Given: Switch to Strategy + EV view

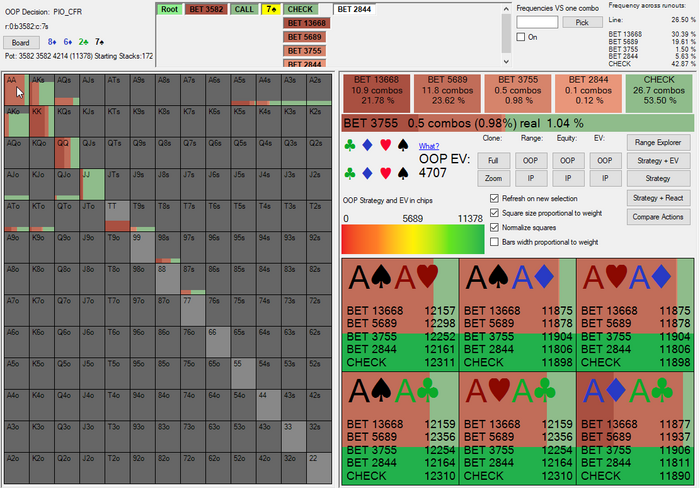Looking at the screenshot, I should 658,160.
